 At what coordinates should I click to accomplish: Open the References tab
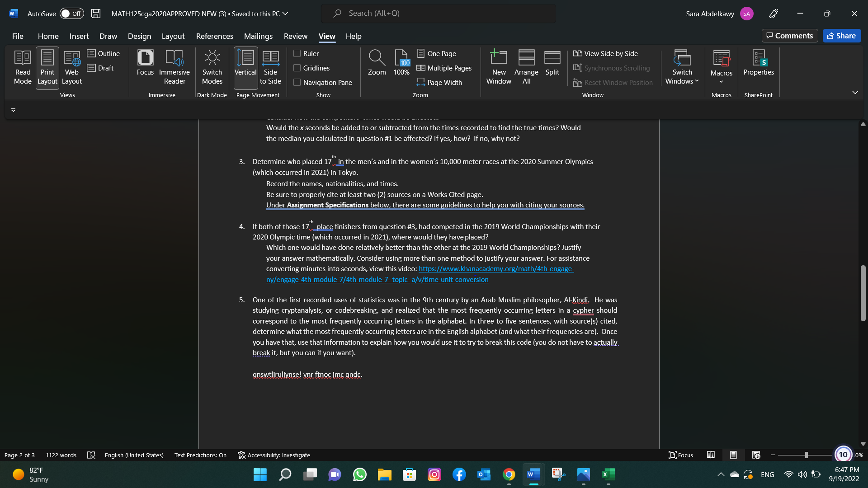(214, 36)
